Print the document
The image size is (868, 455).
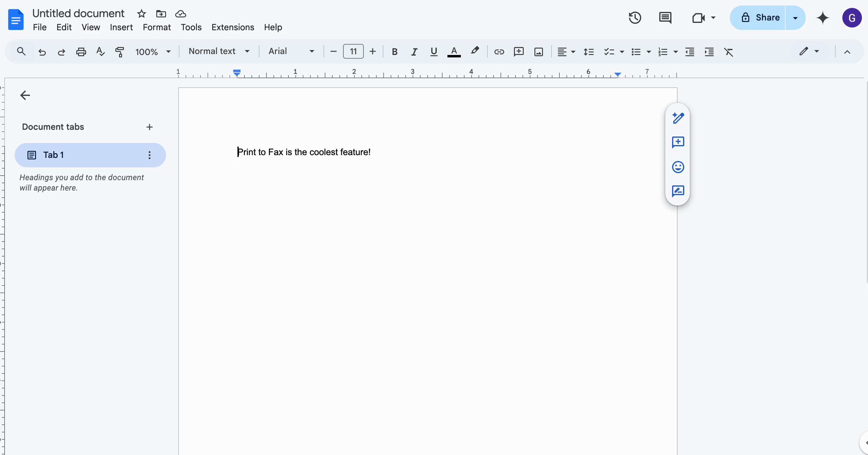coord(81,52)
